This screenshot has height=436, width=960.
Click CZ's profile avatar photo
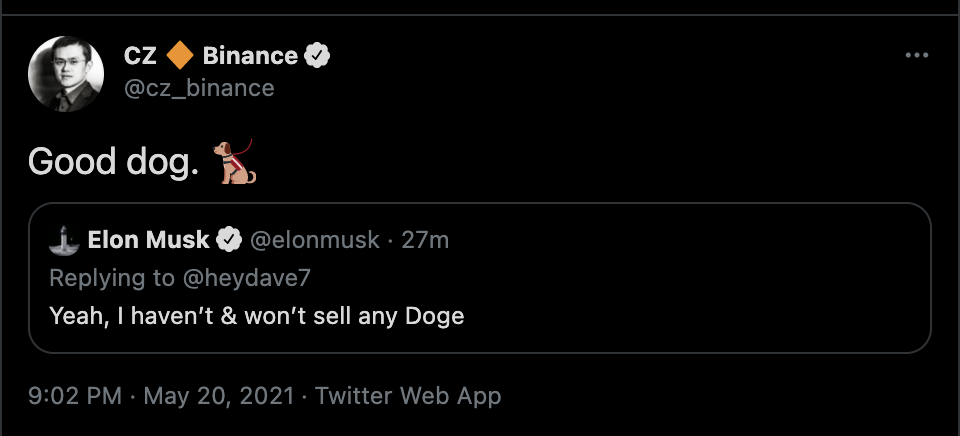pos(66,73)
